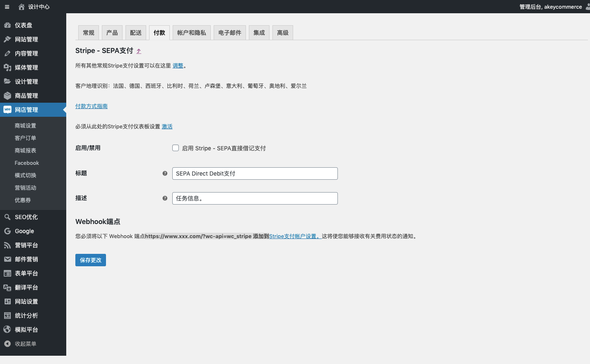Image resolution: width=590 pixels, height=364 pixels.
Task: Open the 客户订单 submenu item
Action: tap(25, 138)
